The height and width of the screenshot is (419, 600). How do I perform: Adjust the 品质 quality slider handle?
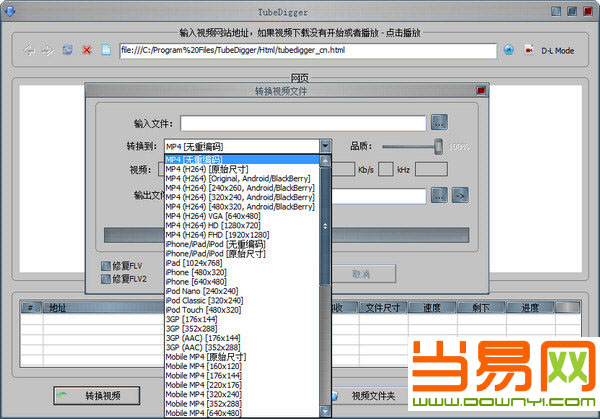(439, 147)
